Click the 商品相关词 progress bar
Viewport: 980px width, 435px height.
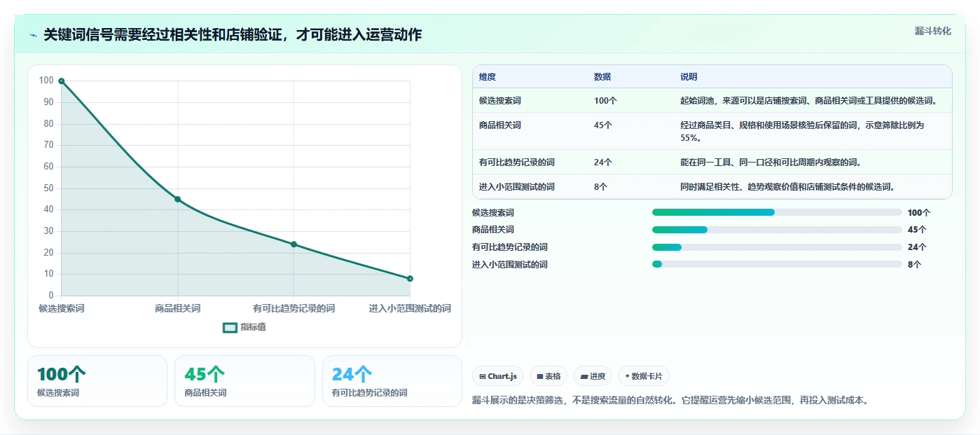[777, 230]
